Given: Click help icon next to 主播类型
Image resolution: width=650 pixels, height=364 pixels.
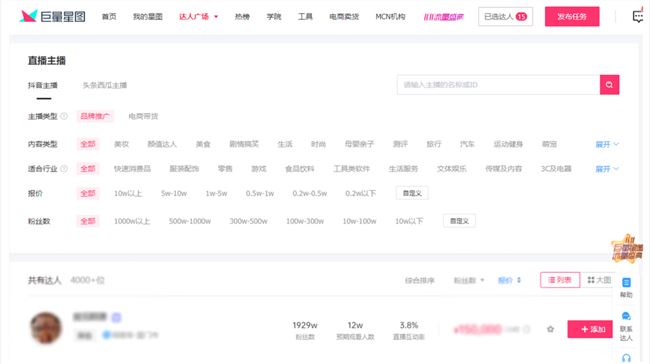Looking at the screenshot, I should click(64, 116).
